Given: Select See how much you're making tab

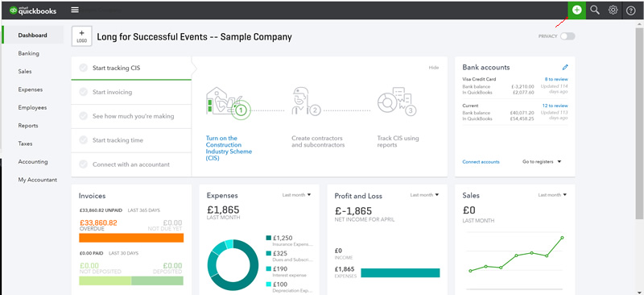Looking at the screenshot, I should tap(131, 116).
